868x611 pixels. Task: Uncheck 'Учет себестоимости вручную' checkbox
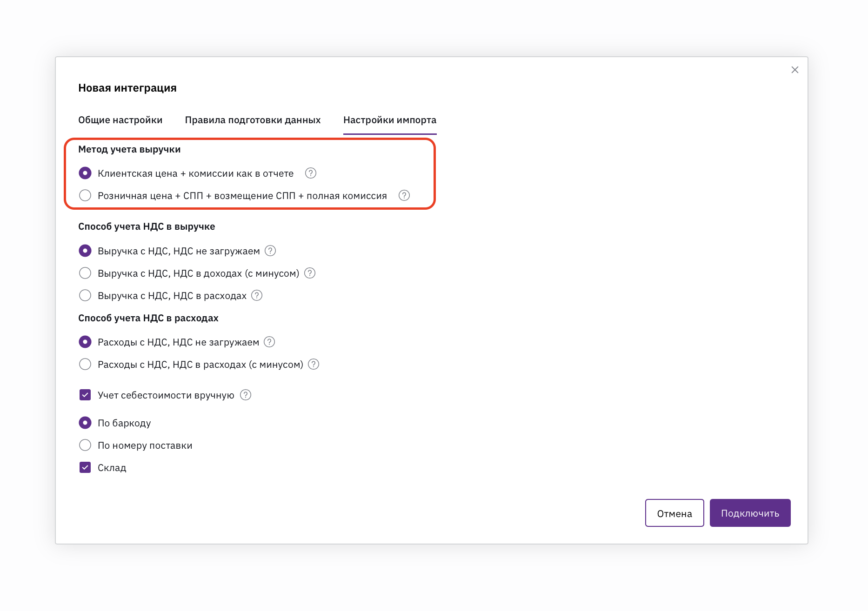click(x=85, y=395)
